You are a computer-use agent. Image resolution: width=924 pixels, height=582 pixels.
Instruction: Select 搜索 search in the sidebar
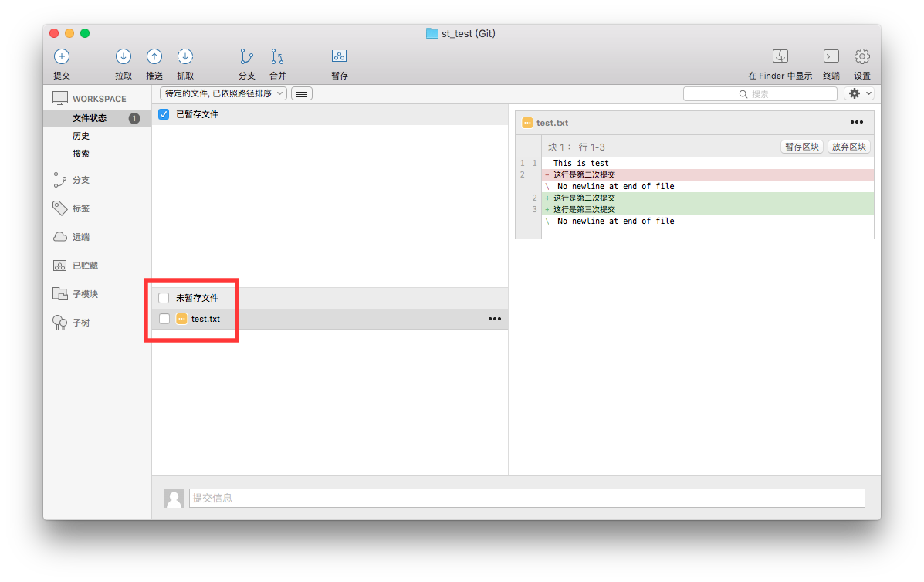point(81,154)
